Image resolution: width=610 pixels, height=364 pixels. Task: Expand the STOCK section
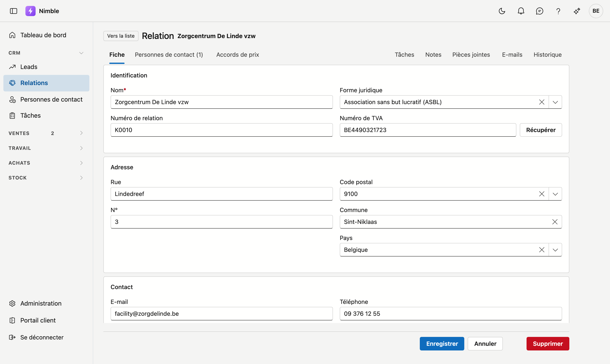(x=81, y=178)
